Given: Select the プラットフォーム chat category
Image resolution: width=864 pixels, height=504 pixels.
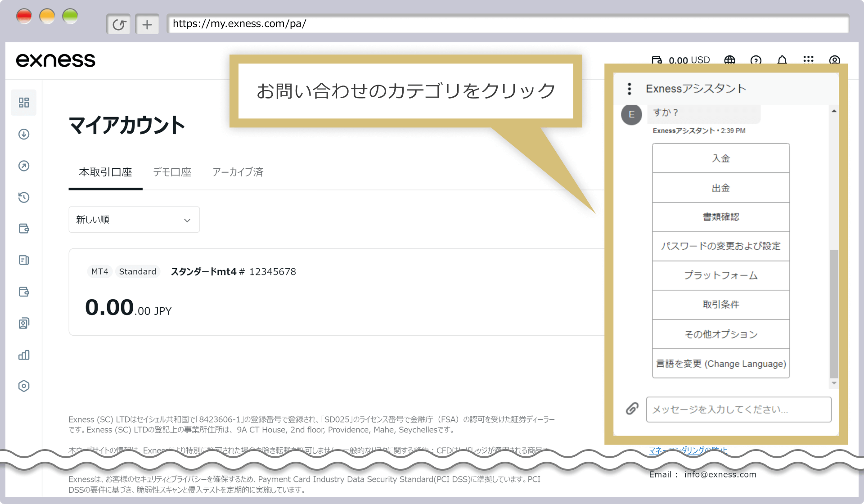Looking at the screenshot, I should coord(721,275).
